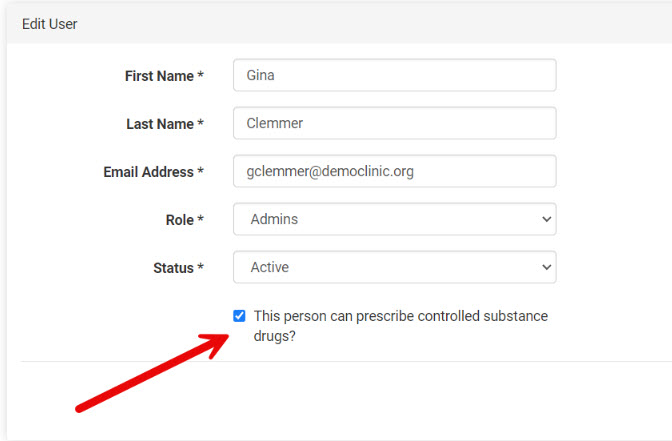Click the "Last Name" field label
Viewport: 672px width, 441px height.
tap(159, 124)
